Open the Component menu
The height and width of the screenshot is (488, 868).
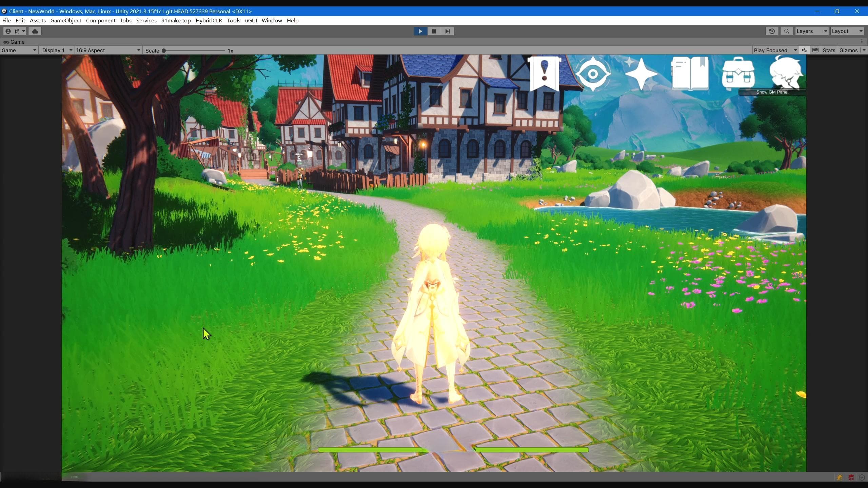pos(101,21)
